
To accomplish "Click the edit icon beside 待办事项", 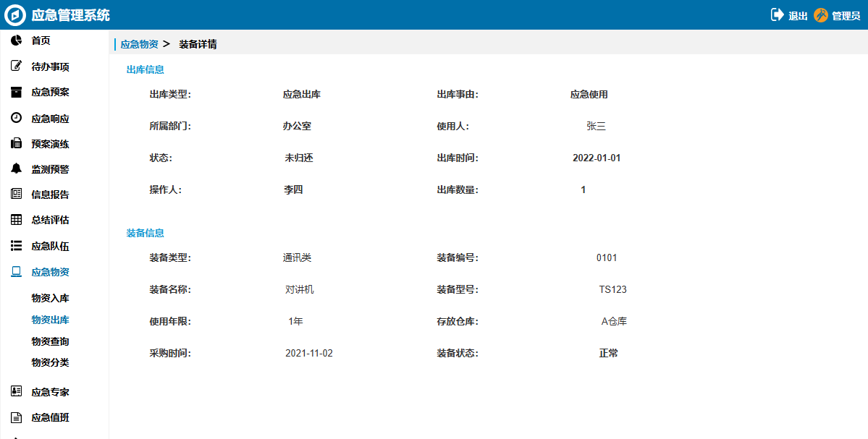I will (x=16, y=67).
